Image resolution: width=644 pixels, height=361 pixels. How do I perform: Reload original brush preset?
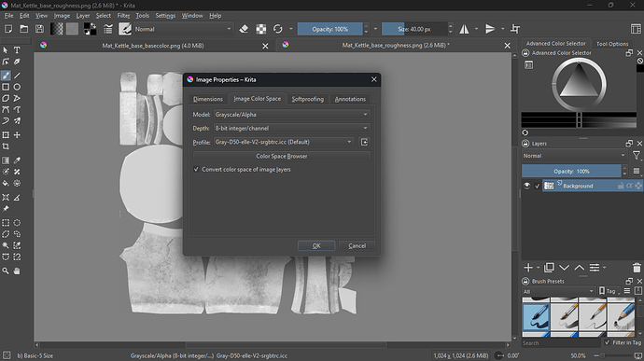[x=277, y=29]
